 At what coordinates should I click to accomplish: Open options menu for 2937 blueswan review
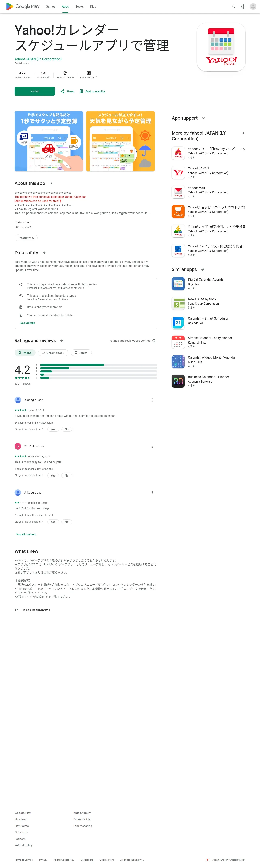coord(152,446)
